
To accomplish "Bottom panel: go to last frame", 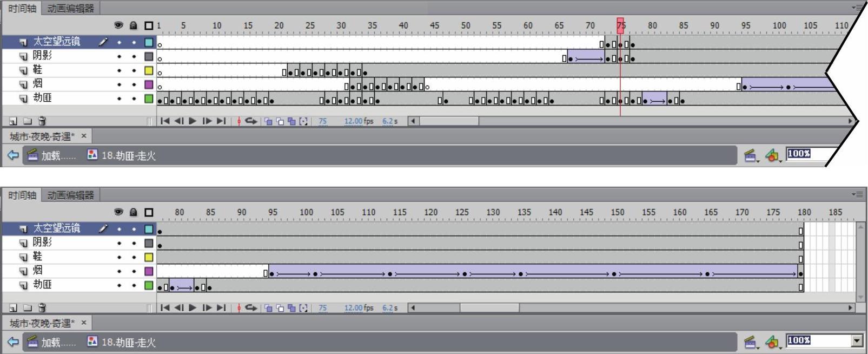I will 221,308.
